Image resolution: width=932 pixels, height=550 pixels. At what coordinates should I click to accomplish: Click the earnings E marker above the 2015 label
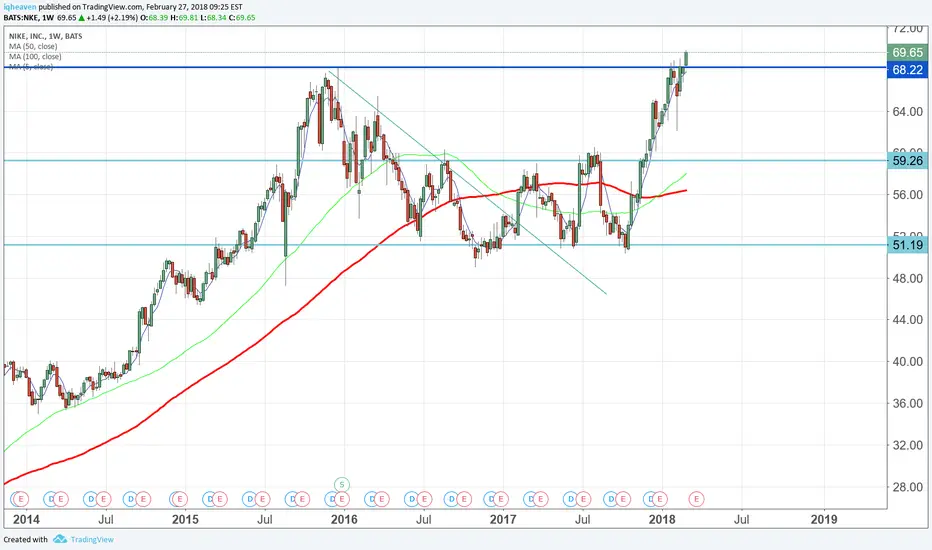[180, 499]
